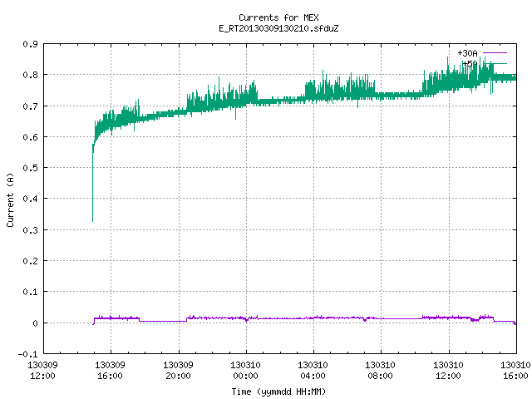Click x-axis label 130309 20:00
The height and width of the screenshot is (399, 532).
(178, 371)
